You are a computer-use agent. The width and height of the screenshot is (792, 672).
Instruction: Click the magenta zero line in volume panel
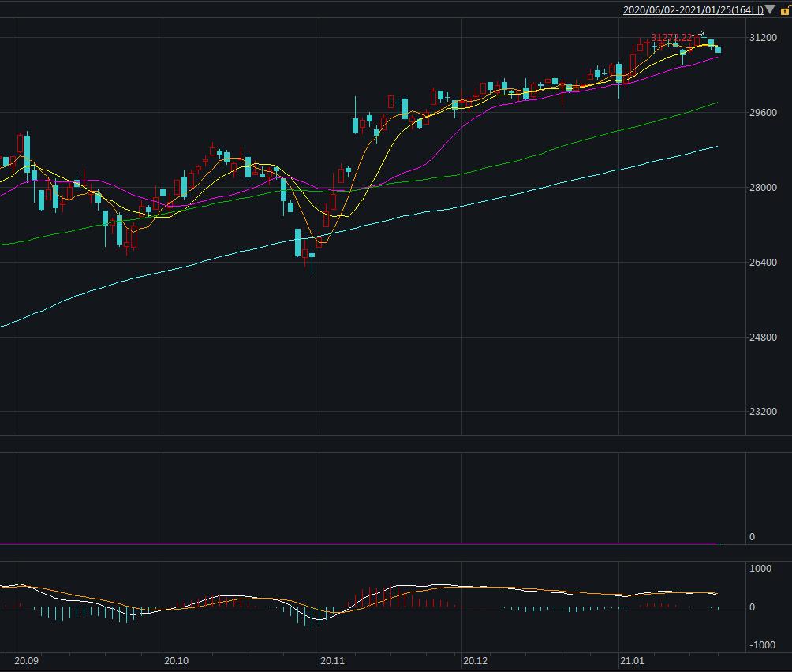(x=361, y=543)
